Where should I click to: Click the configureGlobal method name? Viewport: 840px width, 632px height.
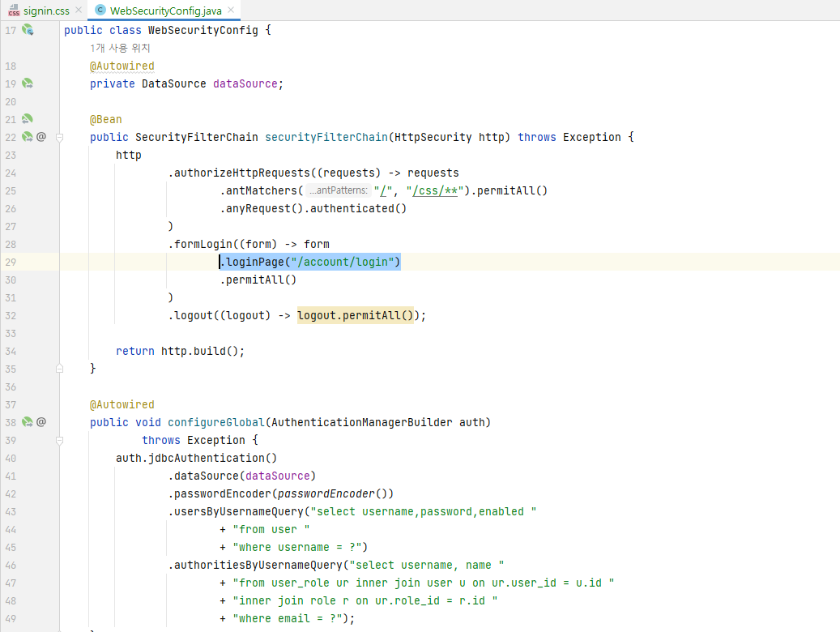point(216,422)
